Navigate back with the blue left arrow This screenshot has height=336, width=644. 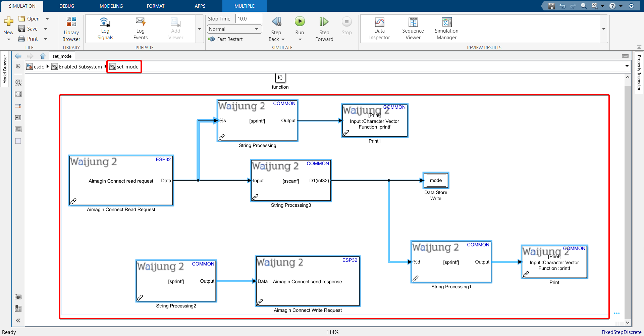18,56
